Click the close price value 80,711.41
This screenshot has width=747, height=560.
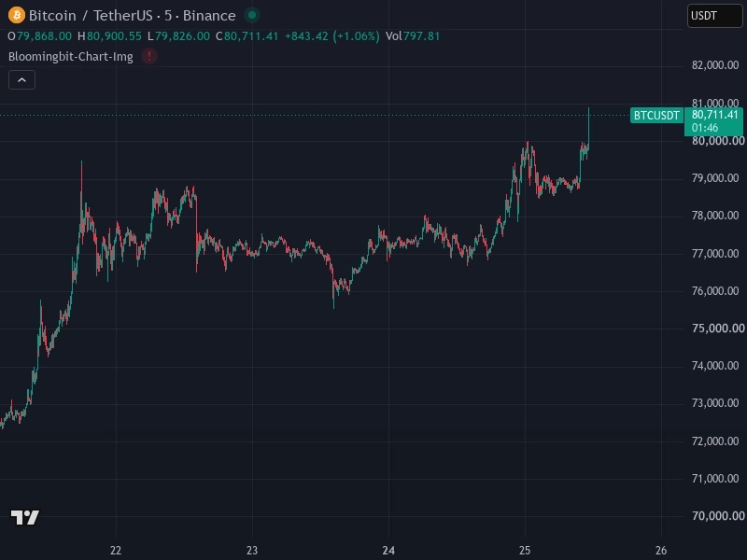point(251,36)
